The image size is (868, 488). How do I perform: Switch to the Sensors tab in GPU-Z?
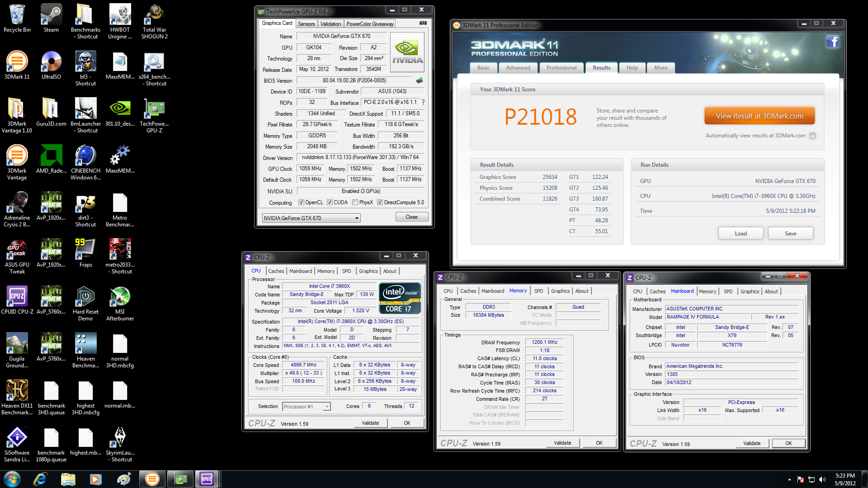[x=306, y=24]
